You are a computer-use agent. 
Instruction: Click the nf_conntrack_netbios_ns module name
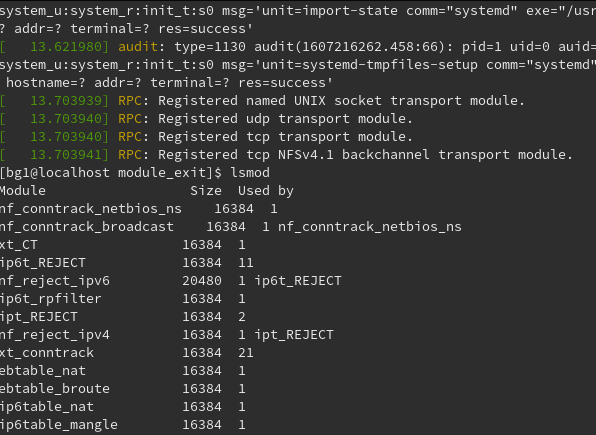[90, 209]
